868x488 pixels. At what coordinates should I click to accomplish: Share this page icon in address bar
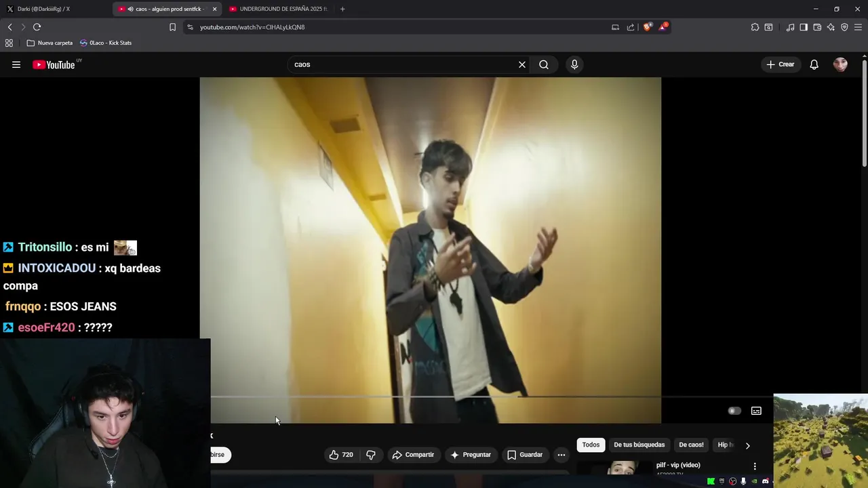pyautogui.click(x=631, y=27)
